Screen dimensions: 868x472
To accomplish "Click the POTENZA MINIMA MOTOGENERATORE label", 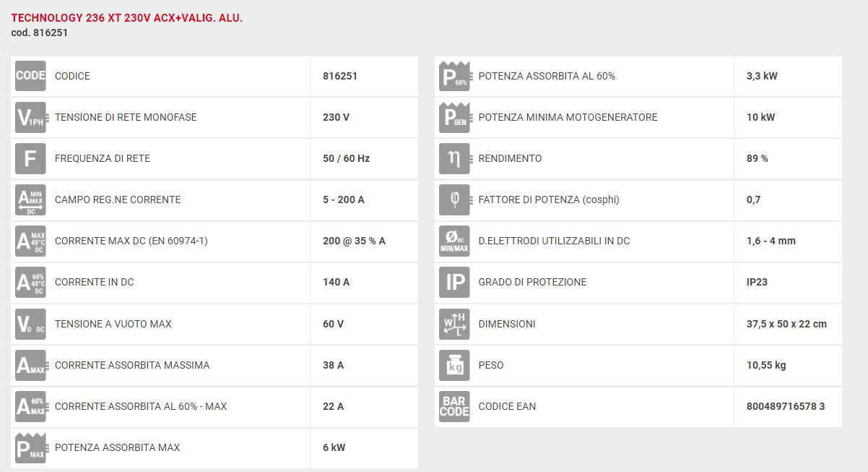I will (x=568, y=117).
